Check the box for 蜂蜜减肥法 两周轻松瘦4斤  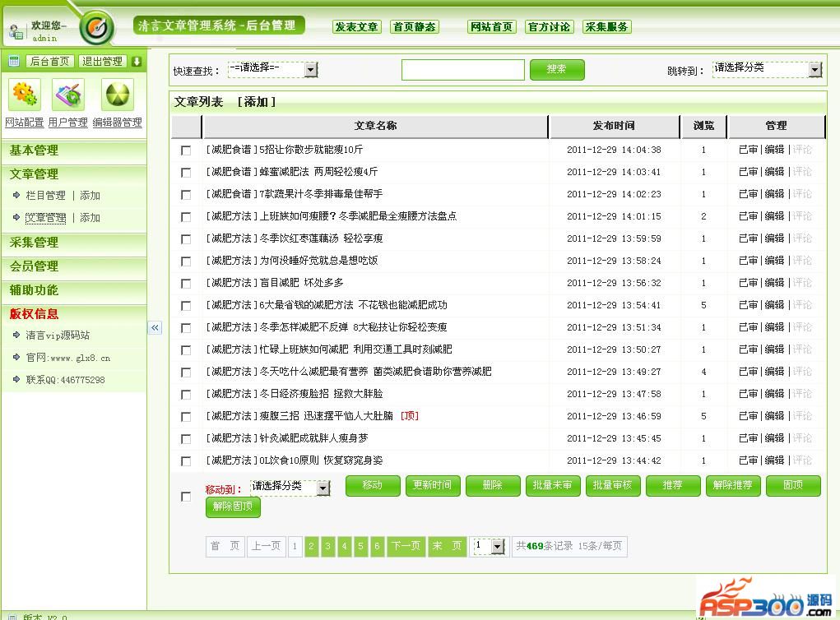pos(186,173)
